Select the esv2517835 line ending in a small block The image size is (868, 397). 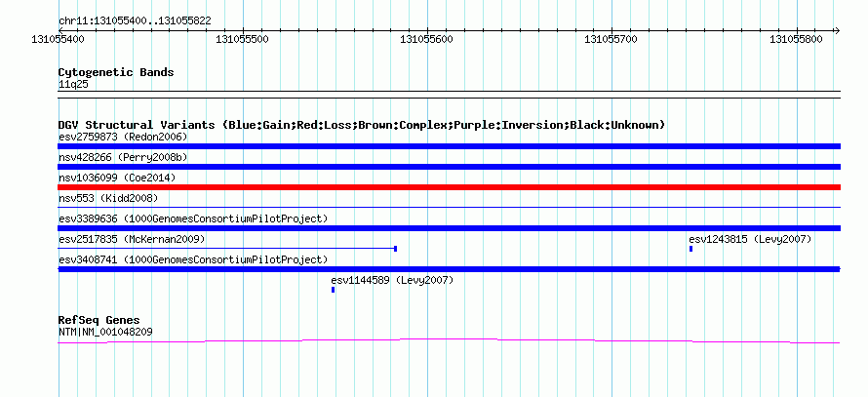tap(227, 249)
